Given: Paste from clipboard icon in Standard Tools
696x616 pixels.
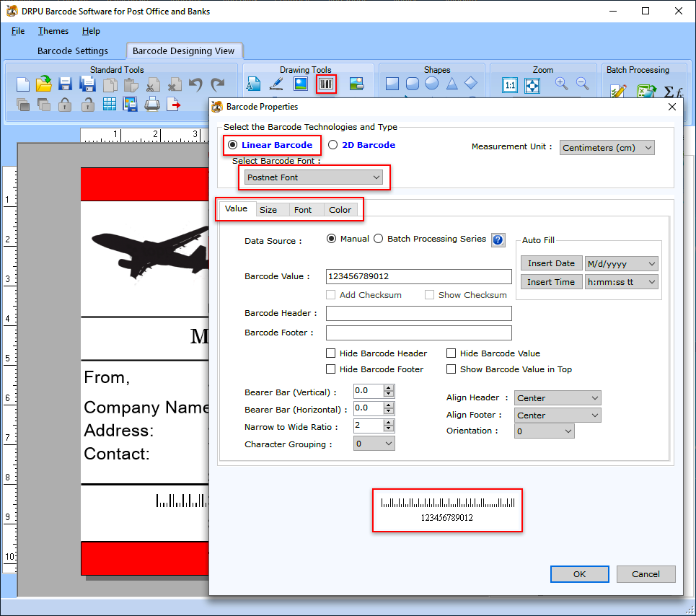Looking at the screenshot, I should point(131,84).
